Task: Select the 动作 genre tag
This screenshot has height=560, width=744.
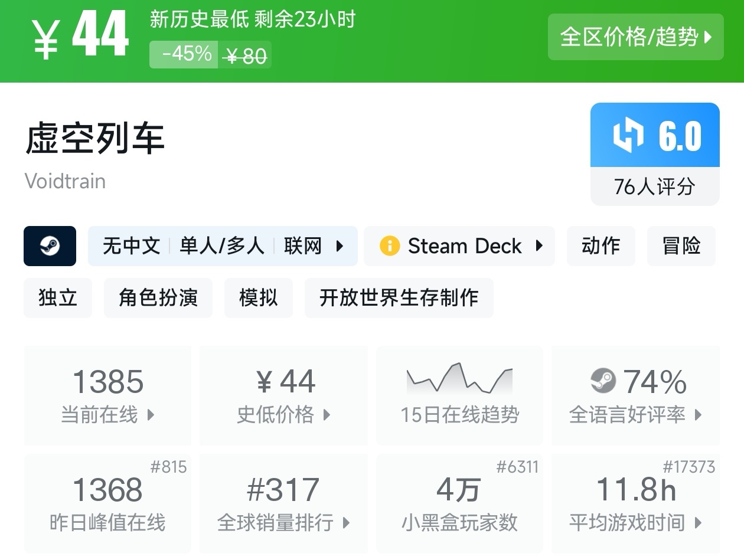Action: pos(601,246)
